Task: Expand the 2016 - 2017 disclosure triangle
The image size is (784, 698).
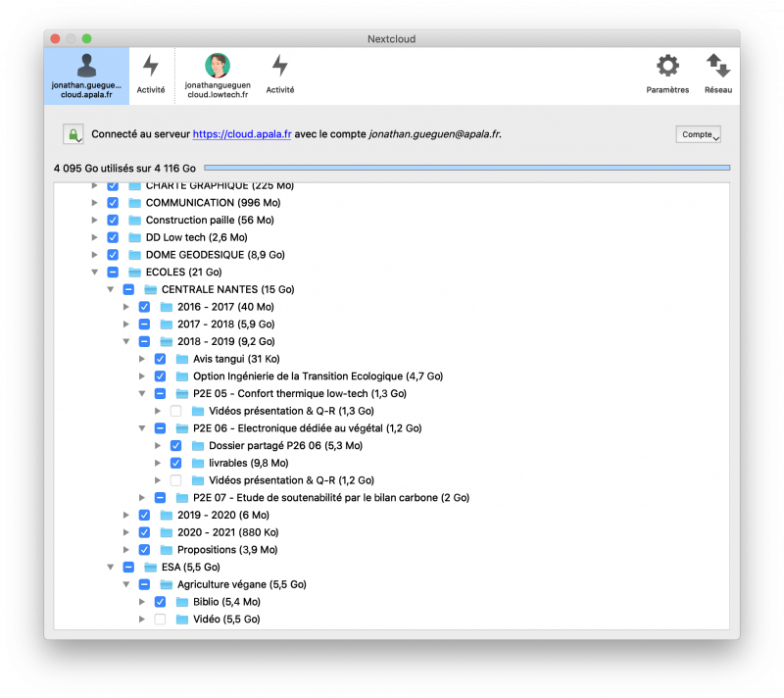Action: pyautogui.click(x=125, y=307)
